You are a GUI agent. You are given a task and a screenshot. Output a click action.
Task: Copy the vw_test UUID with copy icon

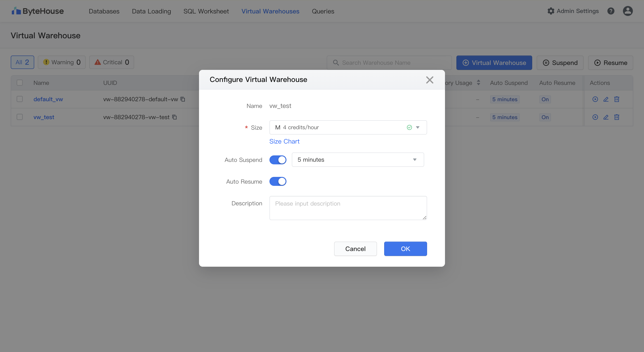pyautogui.click(x=175, y=117)
